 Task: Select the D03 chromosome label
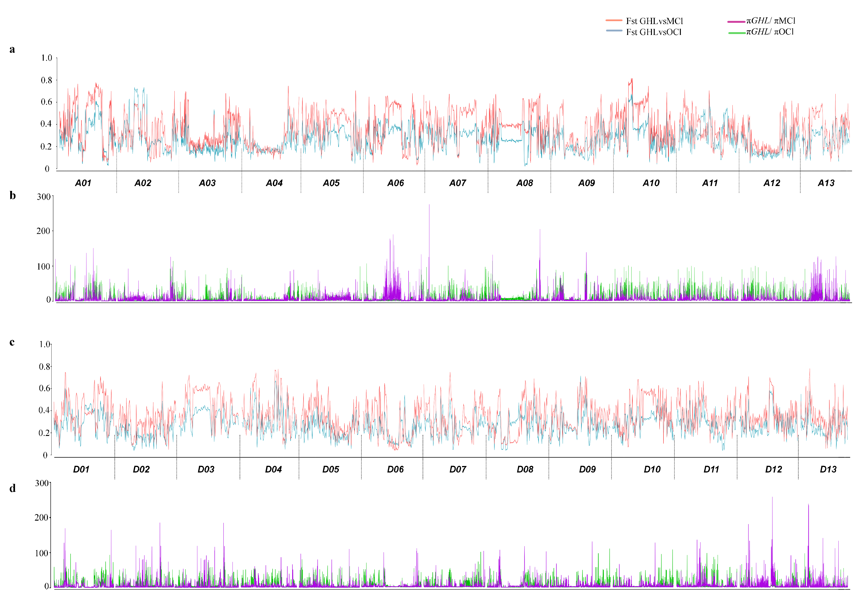pyautogui.click(x=206, y=469)
